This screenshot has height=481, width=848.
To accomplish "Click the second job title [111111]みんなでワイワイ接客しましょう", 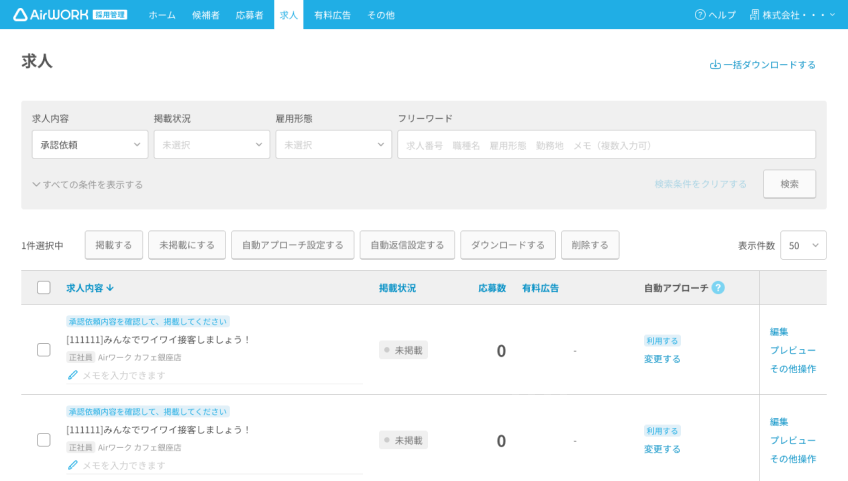I will point(157,430).
